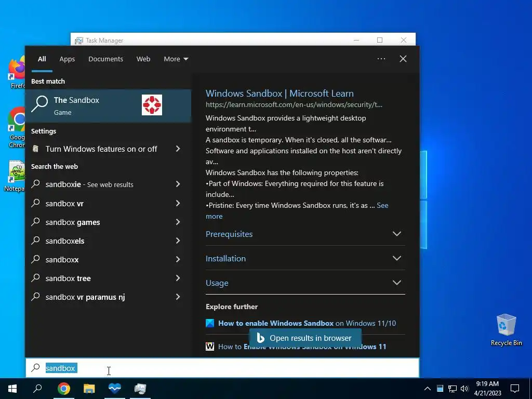
Task: Expand the sandbox games chevron
Action: click(x=178, y=222)
